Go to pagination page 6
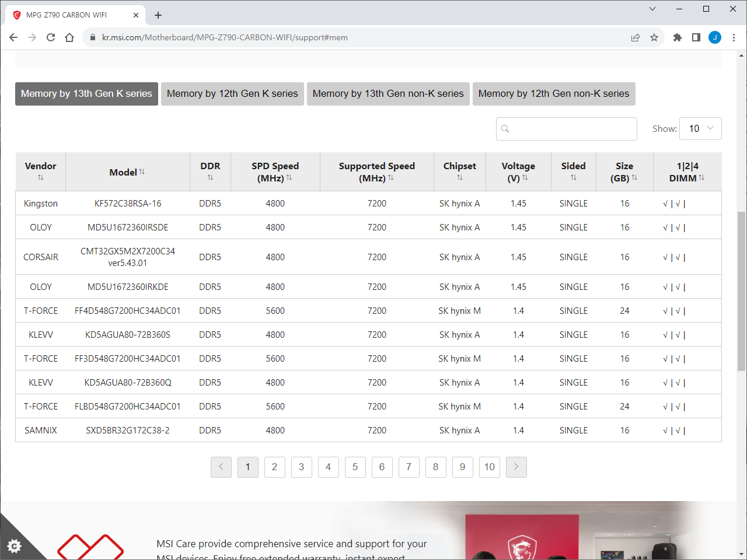Image resolution: width=747 pixels, height=560 pixels. point(382,467)
